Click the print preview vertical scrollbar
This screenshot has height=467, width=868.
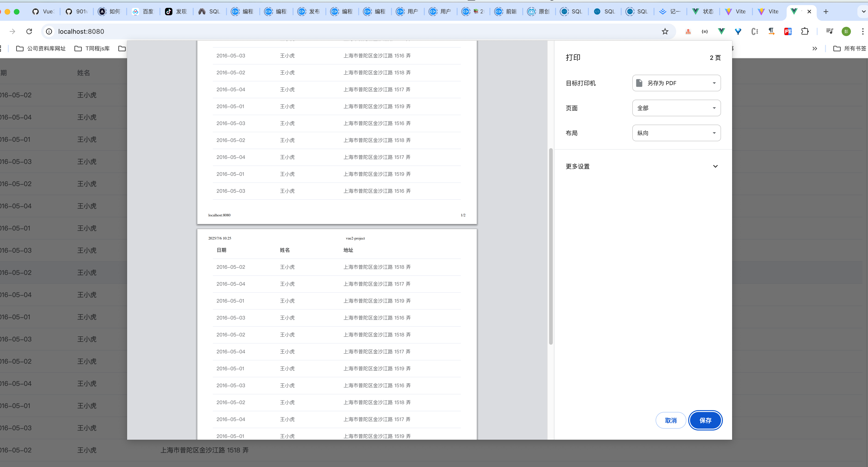551,246
